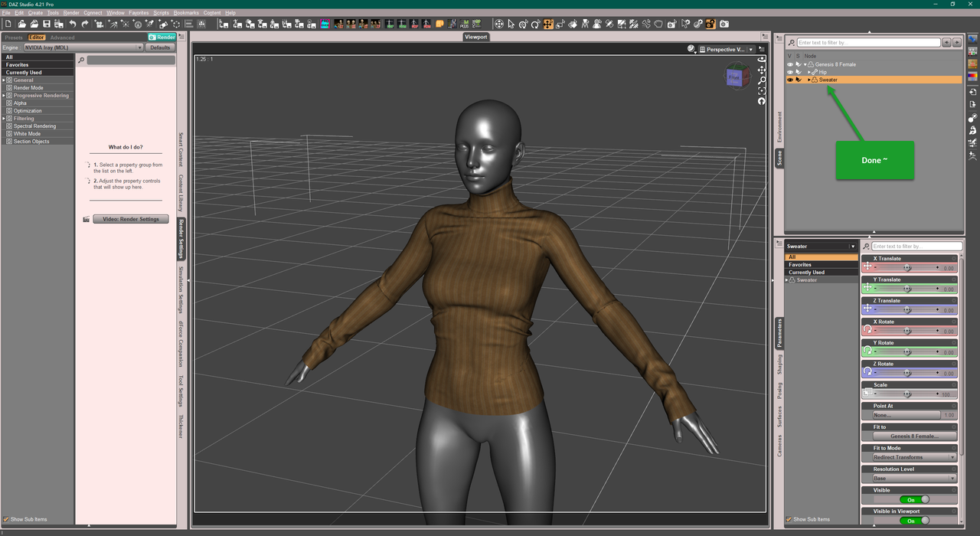Toggle visibility eye for Sweater node
This screenshot has height=536, width=980.
[x=790, y=80]
